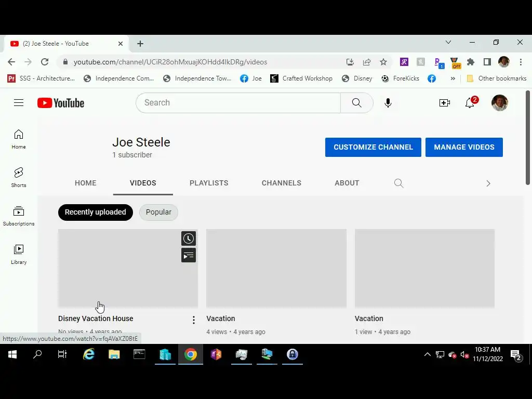Switch to HOME channel tab
Image resolution: width=532 pixels, height=399 pixels.
86,183
